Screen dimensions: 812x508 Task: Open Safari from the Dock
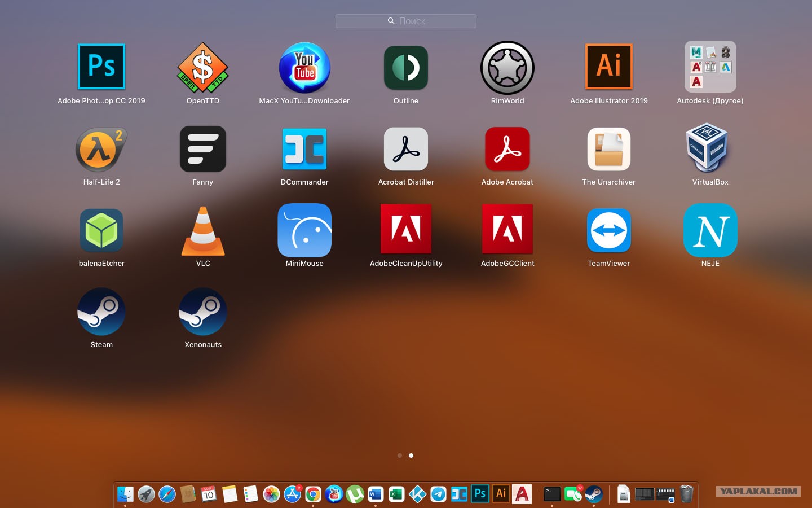[167, 494]
